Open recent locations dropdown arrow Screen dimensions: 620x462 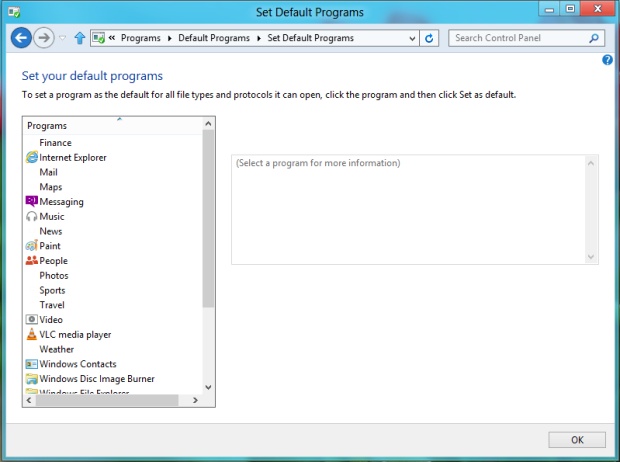[62, 38]
